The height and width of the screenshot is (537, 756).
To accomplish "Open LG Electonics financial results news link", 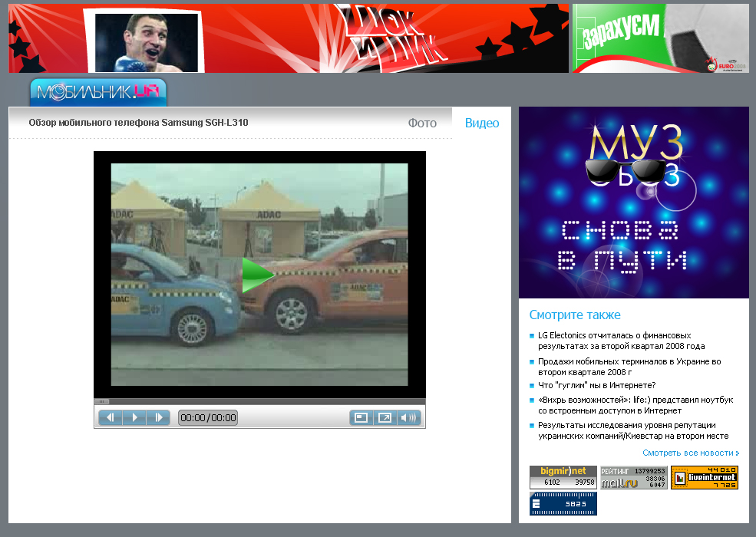I will [x=622, y=341].
